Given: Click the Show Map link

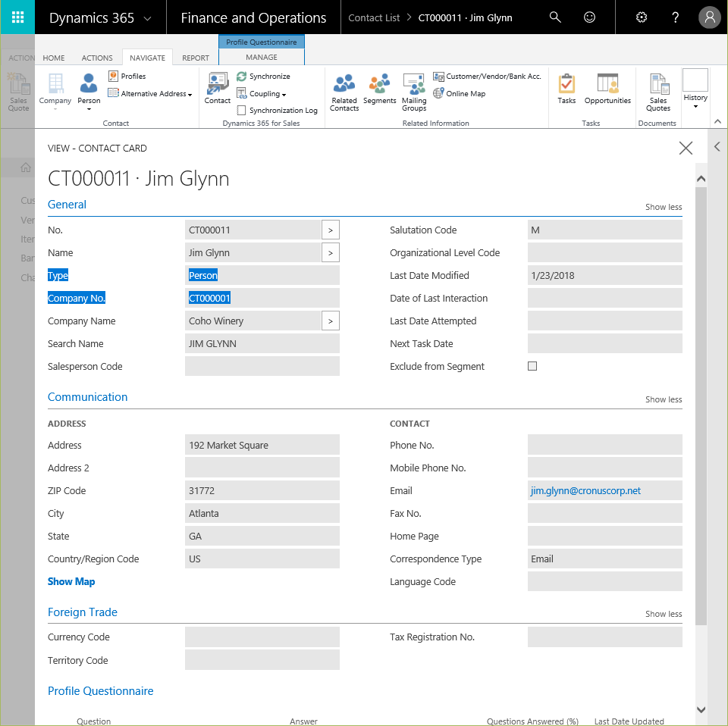Looking at the screenshot, I should (71, 581).
